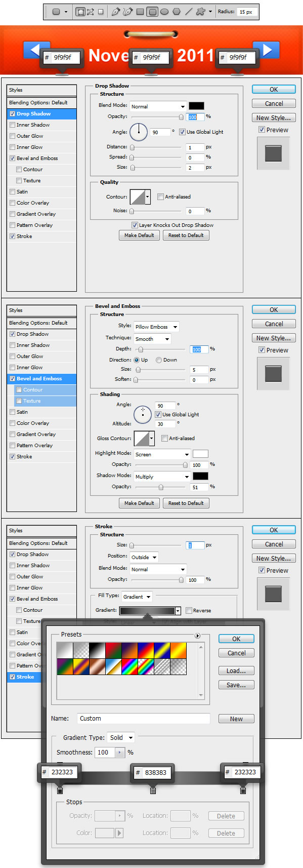Select the Foreground to Transparent gradient preset
Screen dimensions: 303x868
pos(80,651)
